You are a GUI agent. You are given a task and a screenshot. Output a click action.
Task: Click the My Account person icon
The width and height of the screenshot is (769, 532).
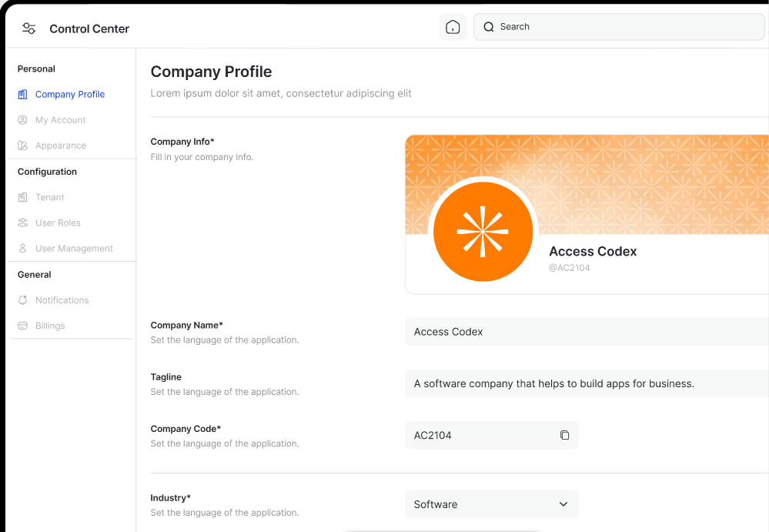click(x=23, y=120)
